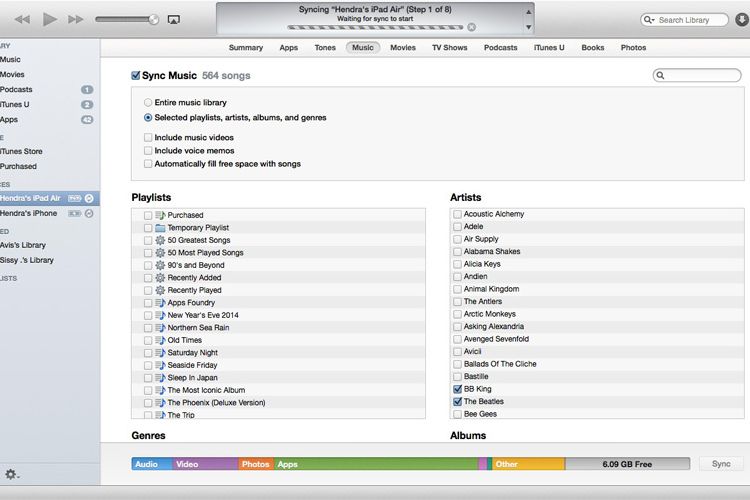
Task: Click the Apps capacity segment
Action: [376, 464]
